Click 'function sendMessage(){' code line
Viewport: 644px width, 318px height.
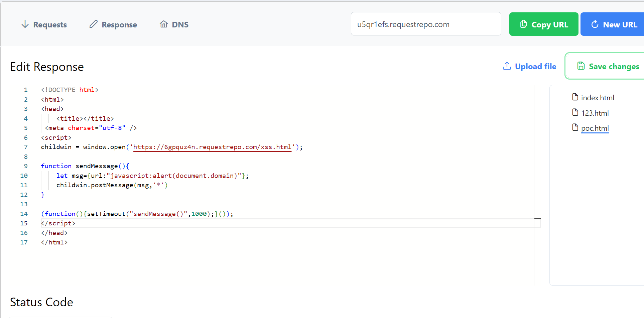[x=85, y=166]
